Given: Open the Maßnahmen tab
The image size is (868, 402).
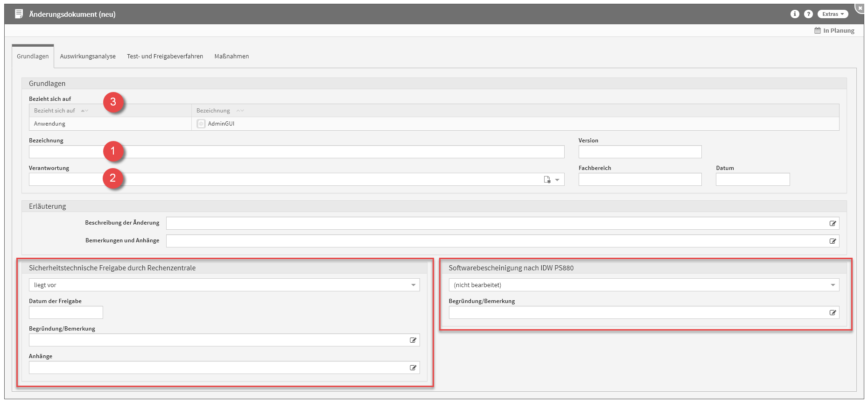Looking at the screenshot, I should (x=231, y=56).
